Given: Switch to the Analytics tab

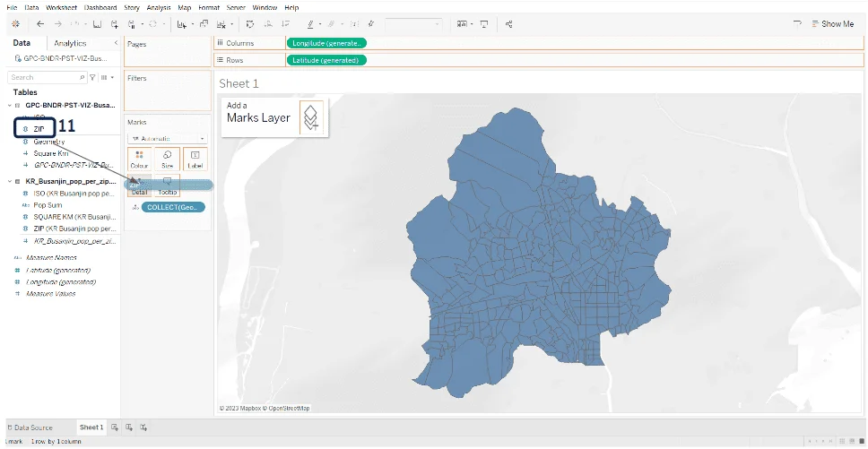Looking at the screenshot, I should point(70,43).
